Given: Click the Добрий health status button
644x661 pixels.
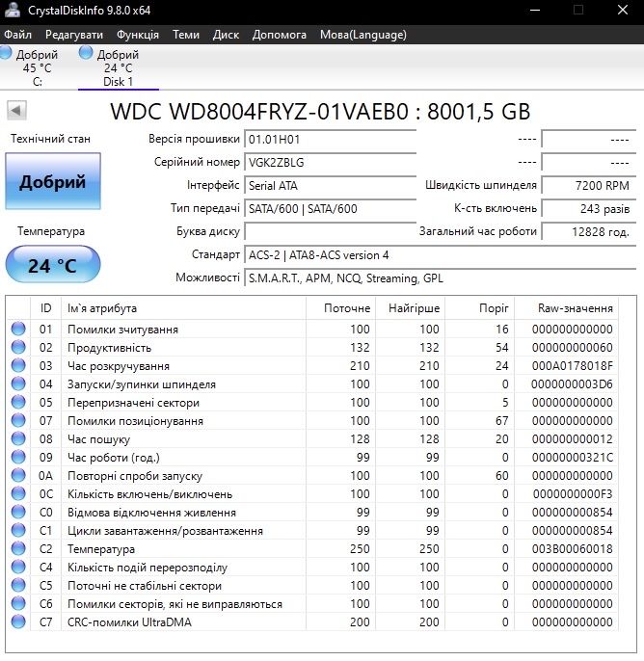Looking at the screenshot, I should pyautogui.click(x=53, y=181).
